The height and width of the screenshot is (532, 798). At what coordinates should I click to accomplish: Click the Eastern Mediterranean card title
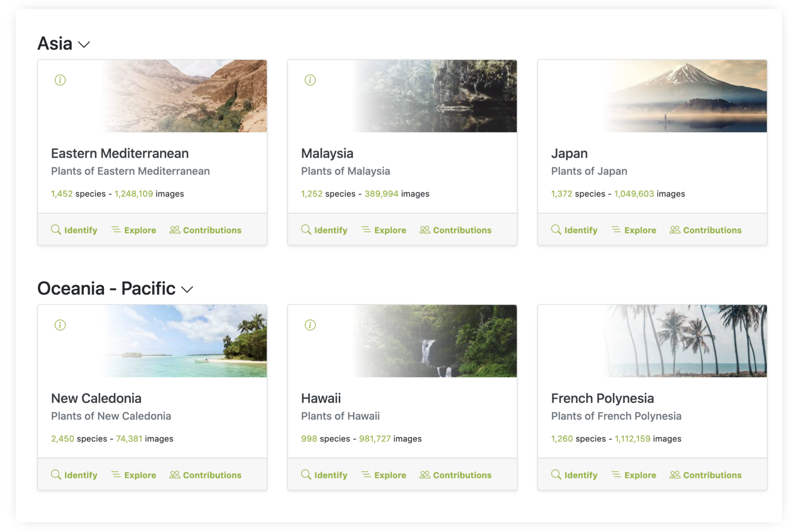coord(120,154)
